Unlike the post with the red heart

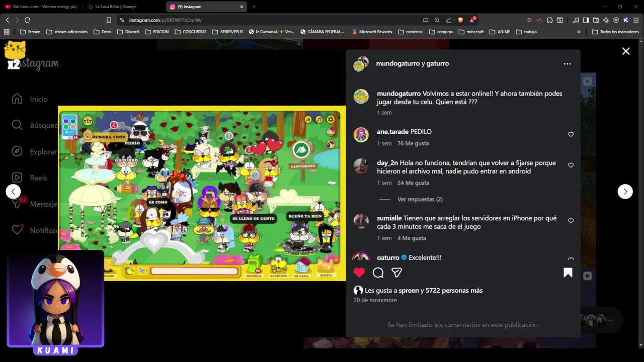(x=359, y=273)
